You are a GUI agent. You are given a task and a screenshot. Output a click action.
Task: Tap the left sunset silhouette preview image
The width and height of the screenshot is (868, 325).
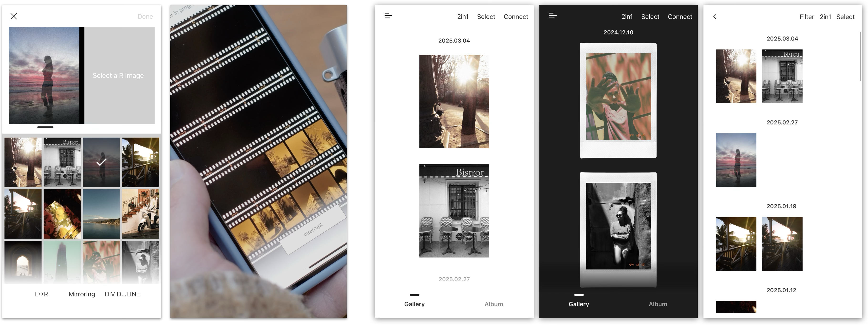click(x=44, y=76)
